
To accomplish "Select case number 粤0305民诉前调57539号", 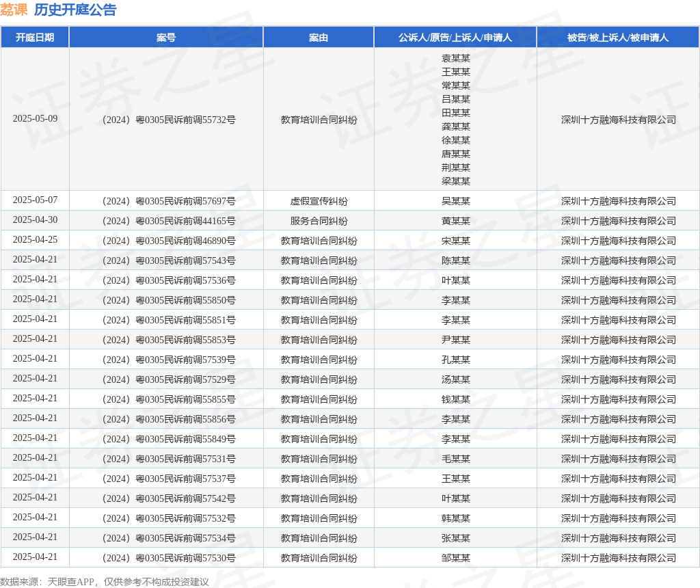I will 170,360.
